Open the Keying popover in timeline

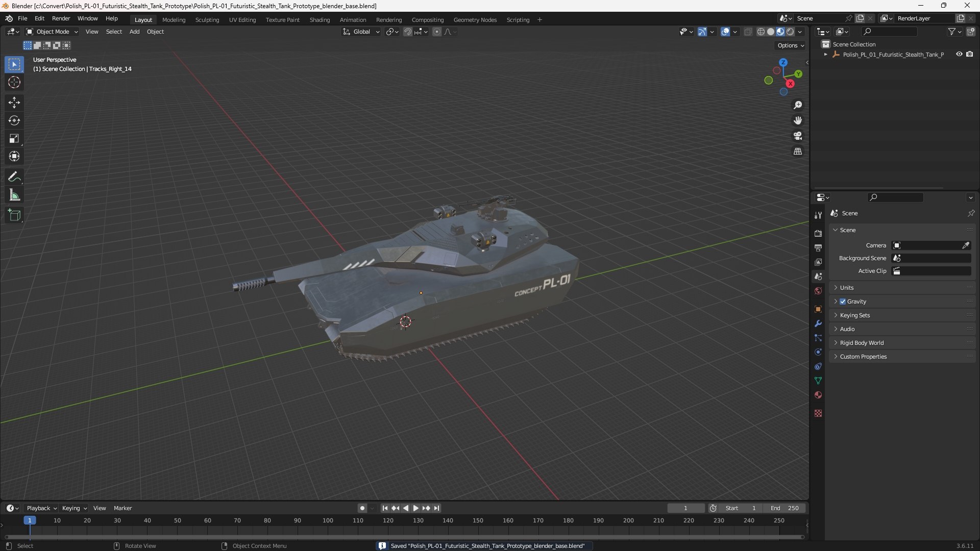[x=74, y=508]
